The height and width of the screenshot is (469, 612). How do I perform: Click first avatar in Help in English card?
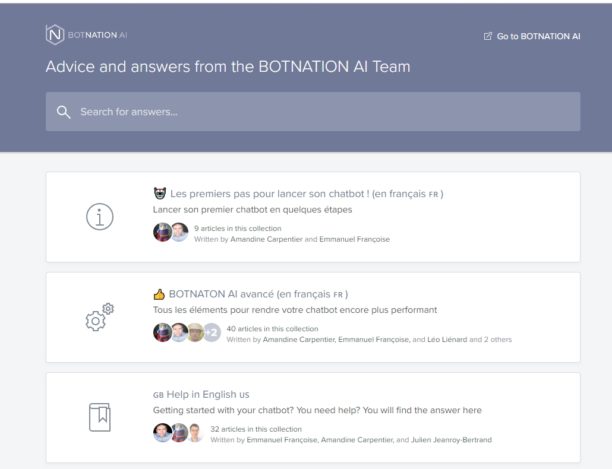(162, 433)
